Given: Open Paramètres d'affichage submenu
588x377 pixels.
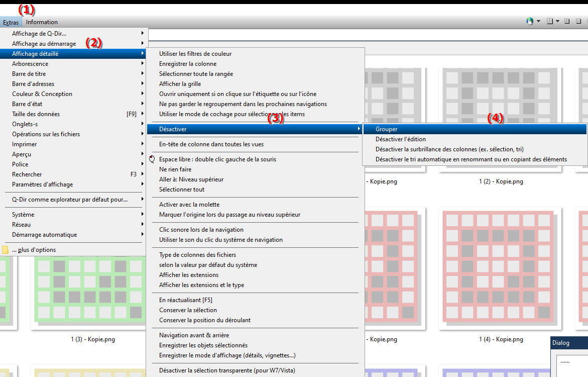Looking at the screenshot, I should click(x=73, y=185).
